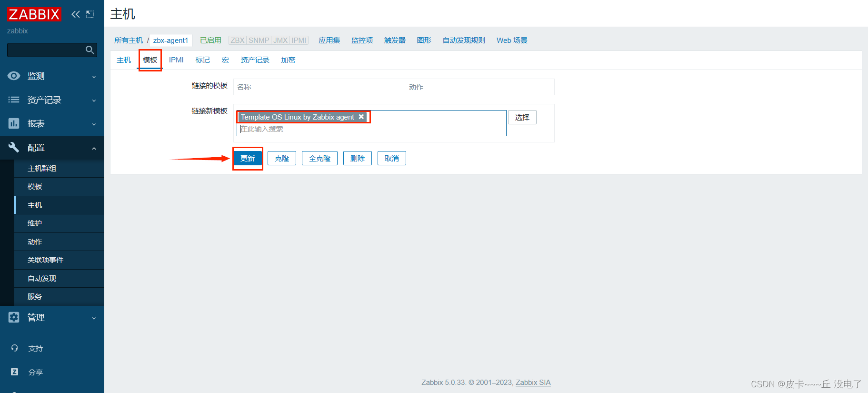Image resolution: width=868 pixels, height=393 pixels.
Task: Click the eye icon next to 监测
Action: tap(14, 76)
